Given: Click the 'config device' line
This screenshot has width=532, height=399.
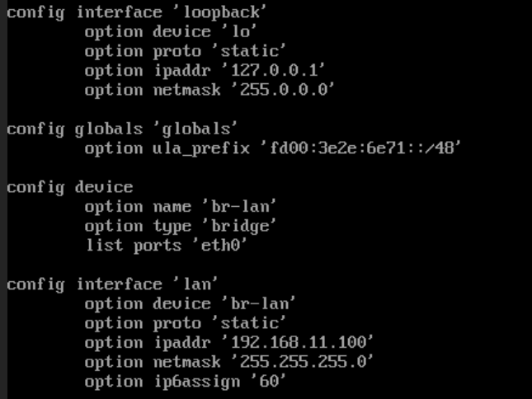Looking at the screenshot, I should (69, 187).
